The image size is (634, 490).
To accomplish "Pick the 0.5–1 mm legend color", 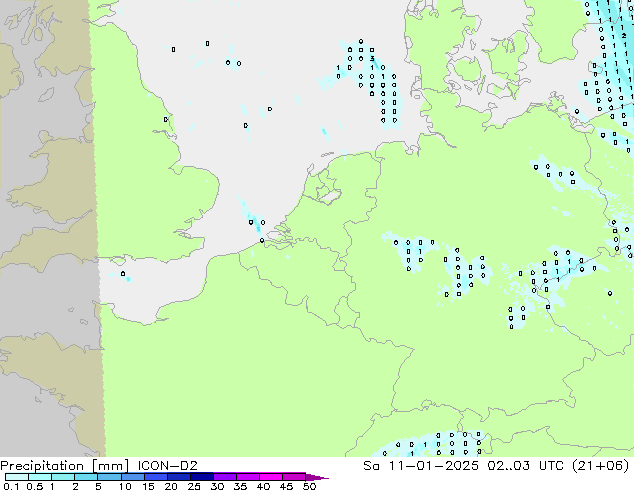I will click(40, 477).
